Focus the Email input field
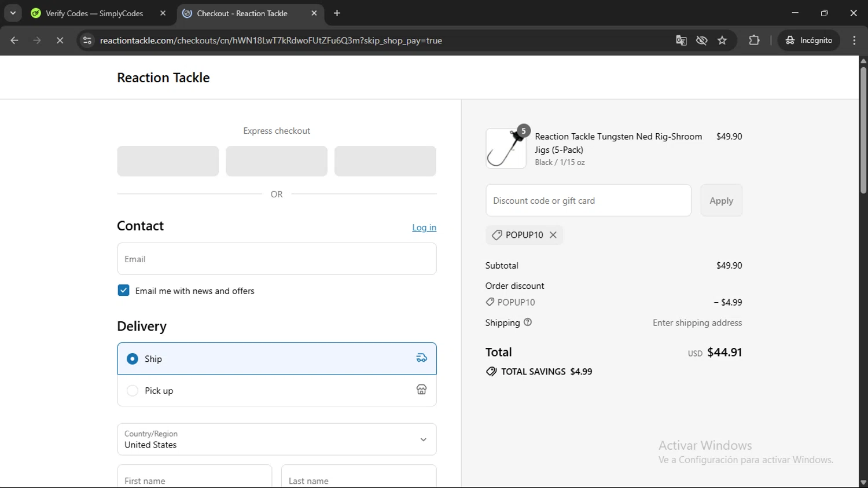The width and height of the screenshot is (868, 488). pyautogui.click(x=277, y=259)
